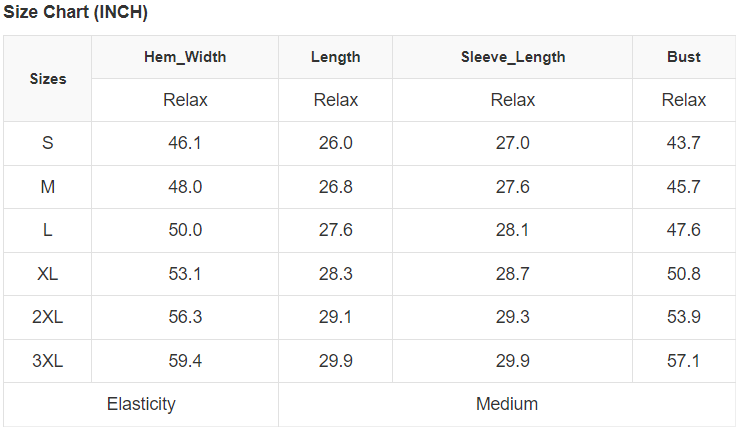Select the Medium elasticity value
Image resolution: width=736 pixels, height=427 pixels.
pyautogui.click(x=507, y=404)
